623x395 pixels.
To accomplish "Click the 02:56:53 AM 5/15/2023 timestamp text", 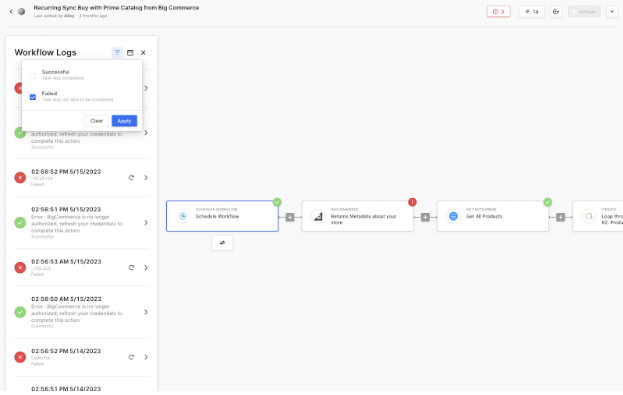I will pos(66,261).
